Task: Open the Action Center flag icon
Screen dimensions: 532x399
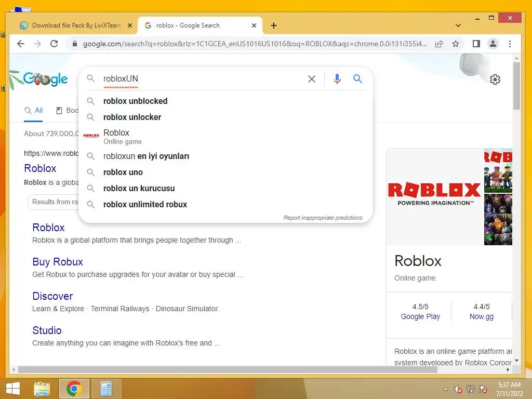Action: point(483,389)
